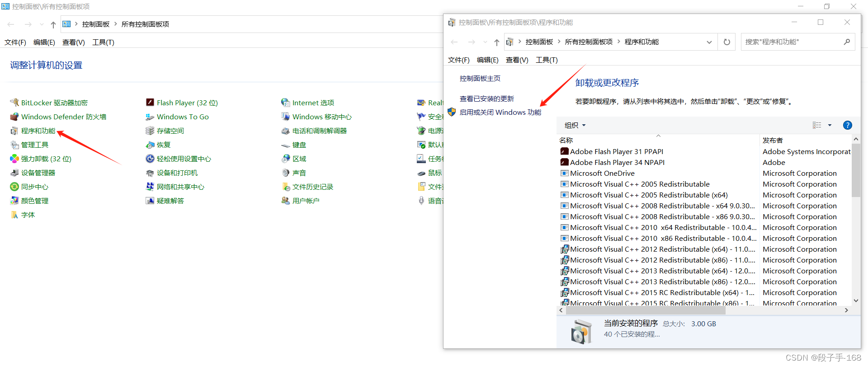
Task: Open BitLocker 驱动器加密 icon
Action: tap(14, 103)
